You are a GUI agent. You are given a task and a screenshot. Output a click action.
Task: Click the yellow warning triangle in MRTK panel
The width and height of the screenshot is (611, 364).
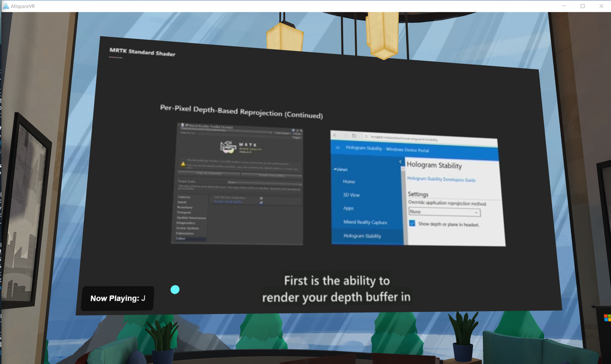183,164
